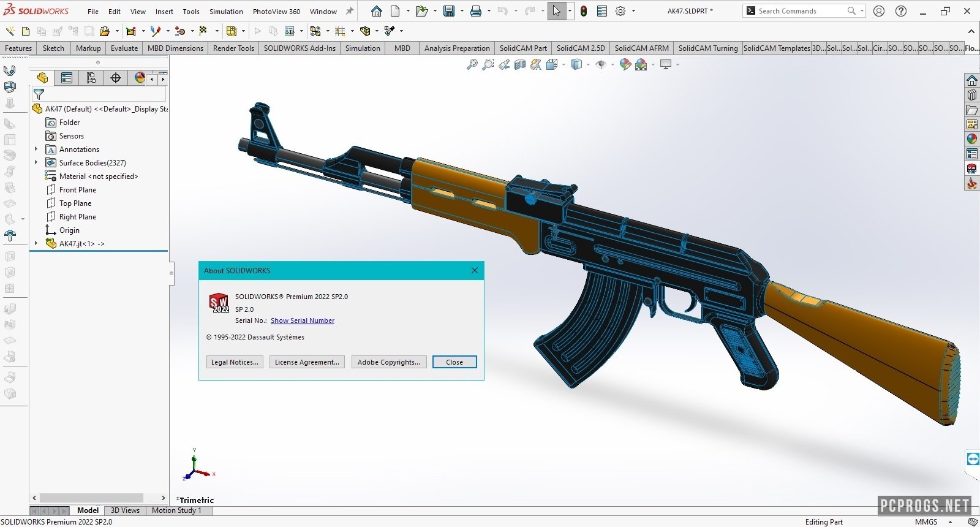Click the Close button in About dialog

(x=454, y=362)
